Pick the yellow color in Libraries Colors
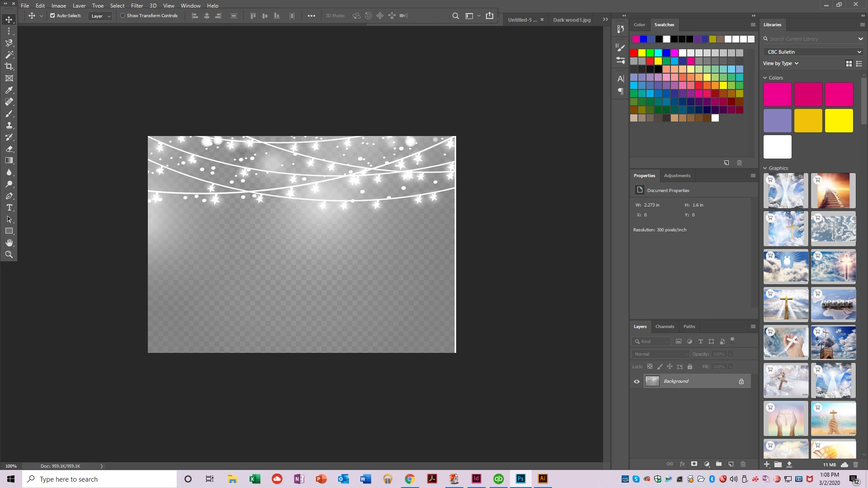 click(839, 121)
